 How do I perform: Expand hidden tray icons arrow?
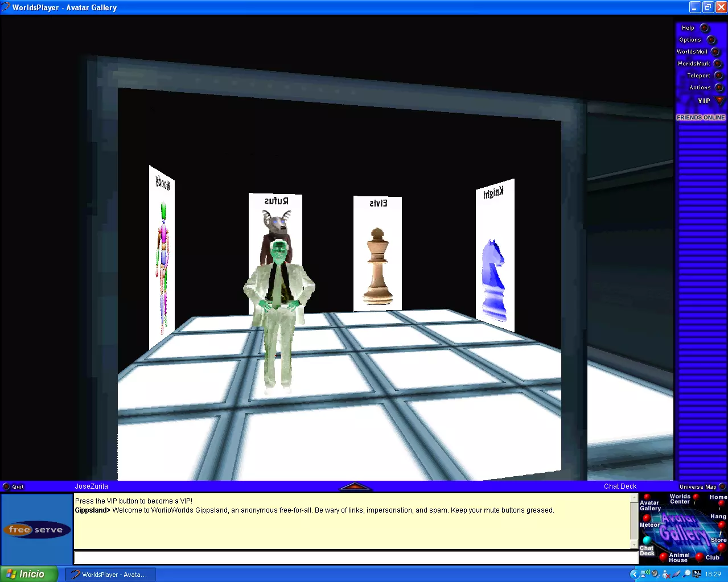pos(634,574)
